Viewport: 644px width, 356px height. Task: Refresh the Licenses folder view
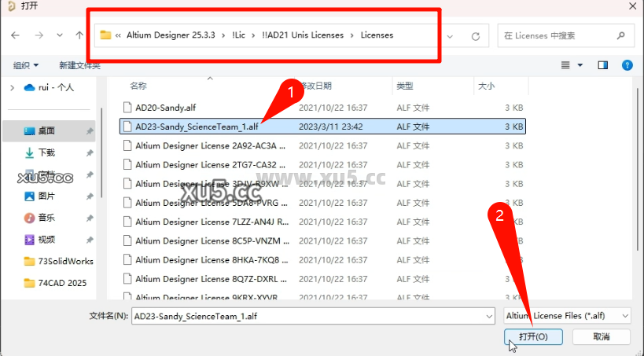click(x=475, y=36)
